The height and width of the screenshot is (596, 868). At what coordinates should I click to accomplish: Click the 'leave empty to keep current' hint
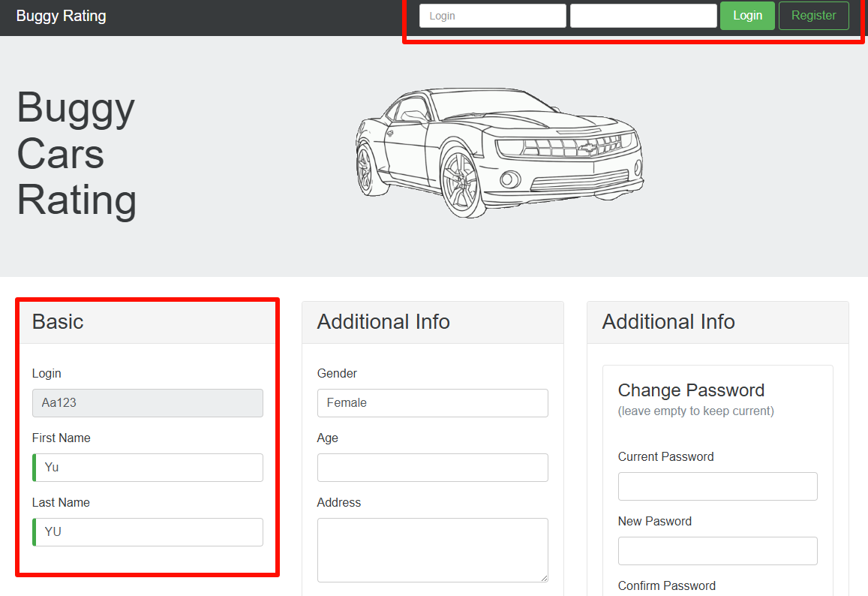click(x=696, y=411)
